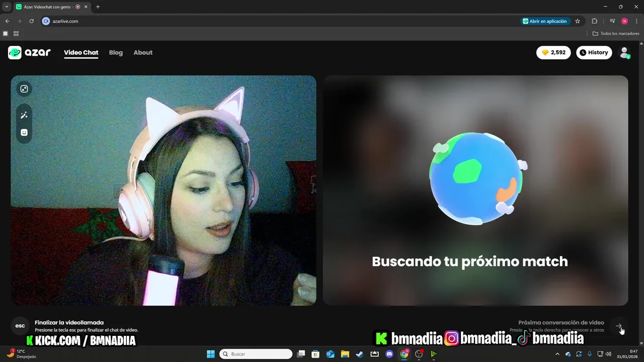The height and width of the screenshot is (362, 644).
Task: Open the user profile avatar
Action: [624, 52]
